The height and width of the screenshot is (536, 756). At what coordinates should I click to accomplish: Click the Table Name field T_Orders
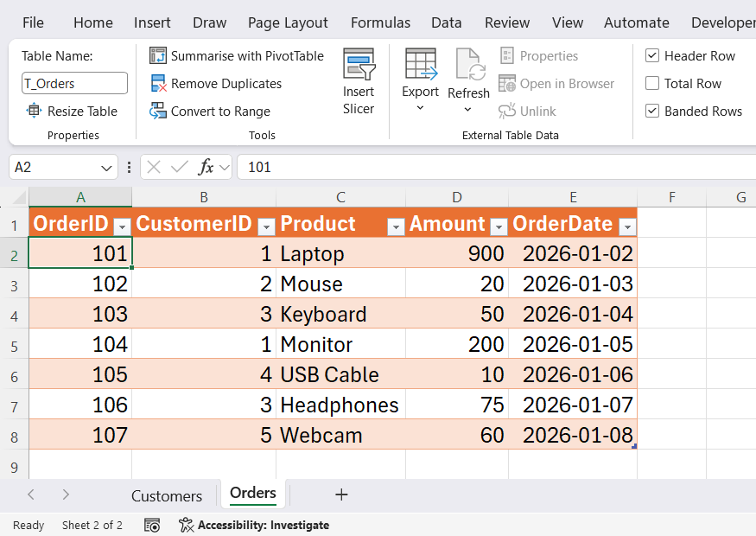[74, 84]
